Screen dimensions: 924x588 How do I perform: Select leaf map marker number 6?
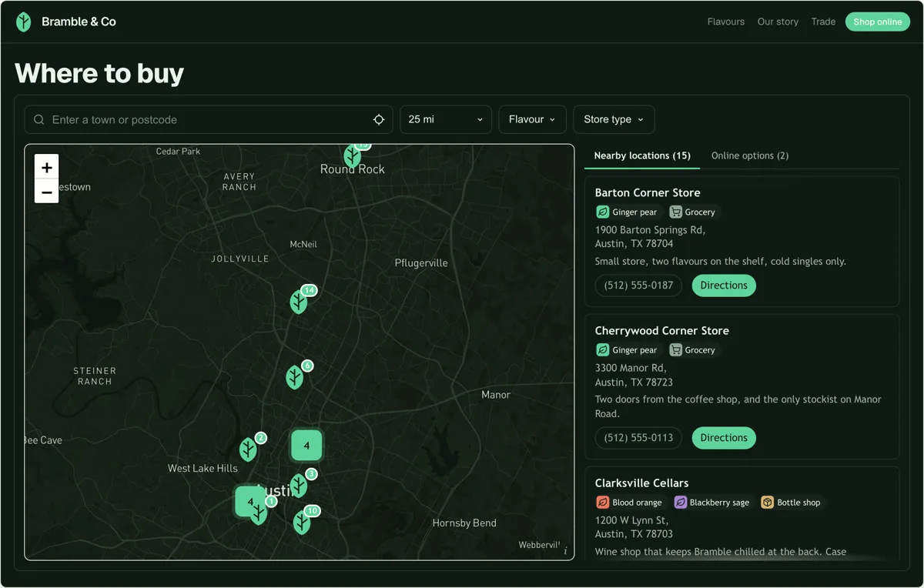(294, 377)
